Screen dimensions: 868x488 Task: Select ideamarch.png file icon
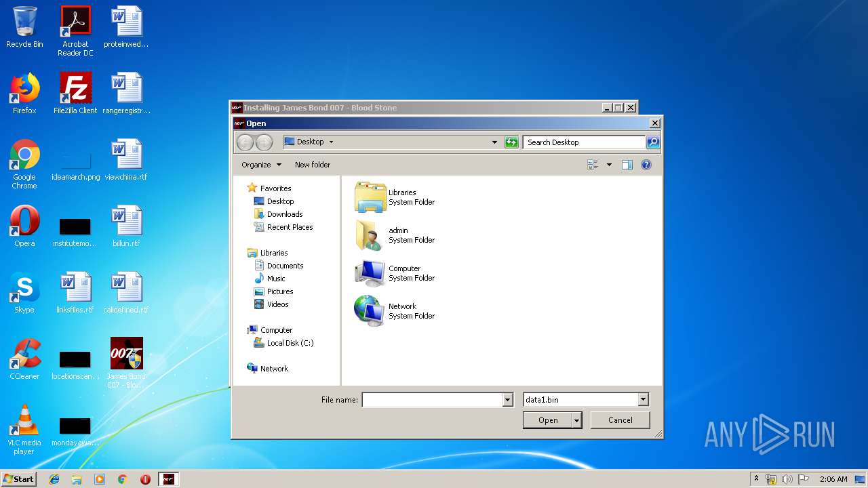(x=75, y=165)
